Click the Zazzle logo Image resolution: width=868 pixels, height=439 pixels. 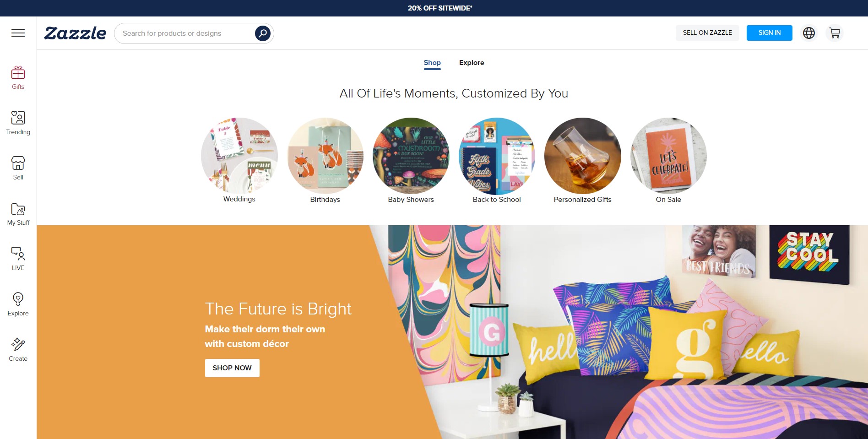coord(75,33)
